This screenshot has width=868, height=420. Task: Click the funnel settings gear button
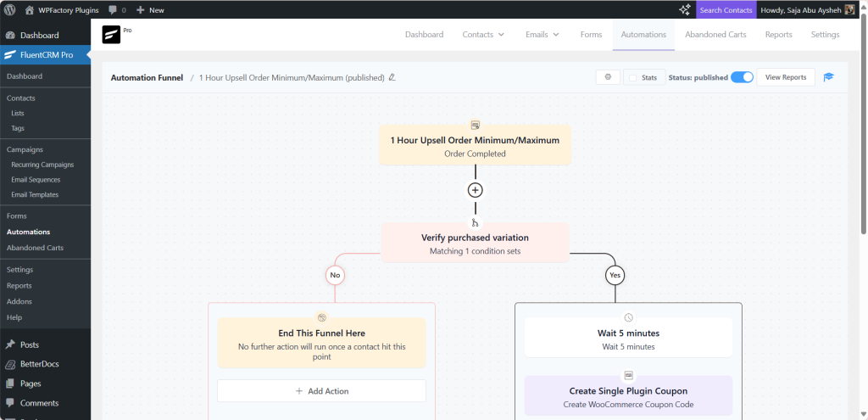608,77
